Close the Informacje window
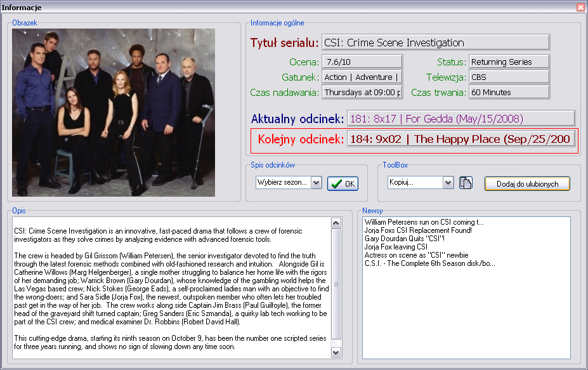 580,7
